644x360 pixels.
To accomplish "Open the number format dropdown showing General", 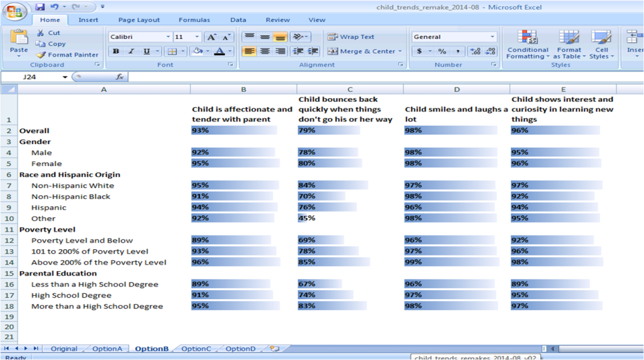I will pos(492,37).
